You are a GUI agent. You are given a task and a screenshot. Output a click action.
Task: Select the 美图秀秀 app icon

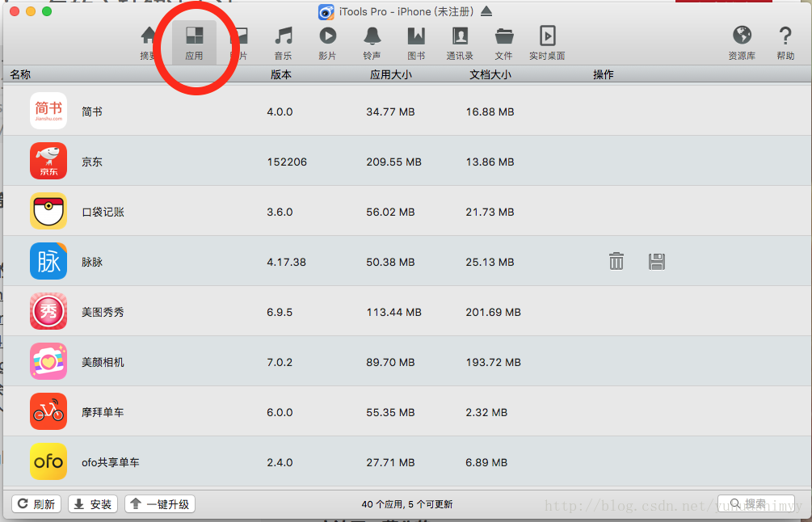pos(48,311)
